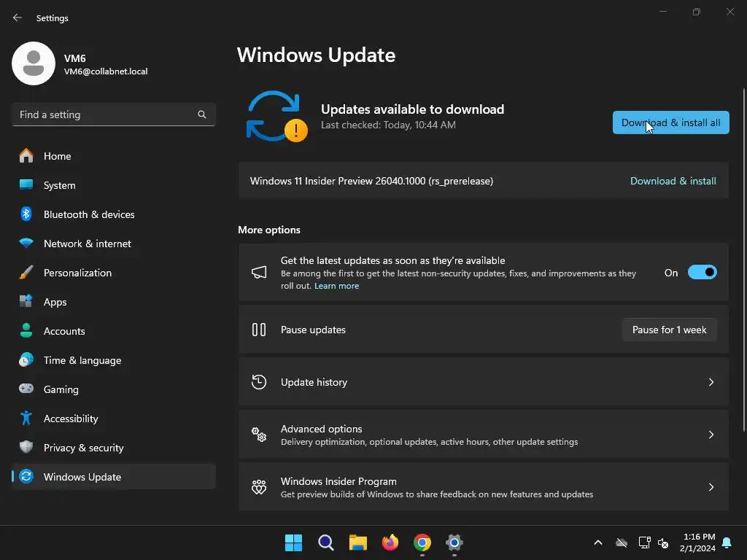This screenshot has height=560, width=747.
Task: Click the cloud sync tray icon
Action: [622, 542]
